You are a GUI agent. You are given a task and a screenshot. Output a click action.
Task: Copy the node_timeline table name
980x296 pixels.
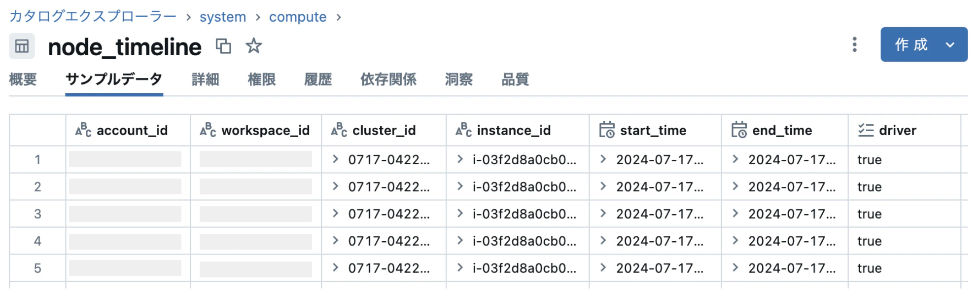[x=223, y=46]
